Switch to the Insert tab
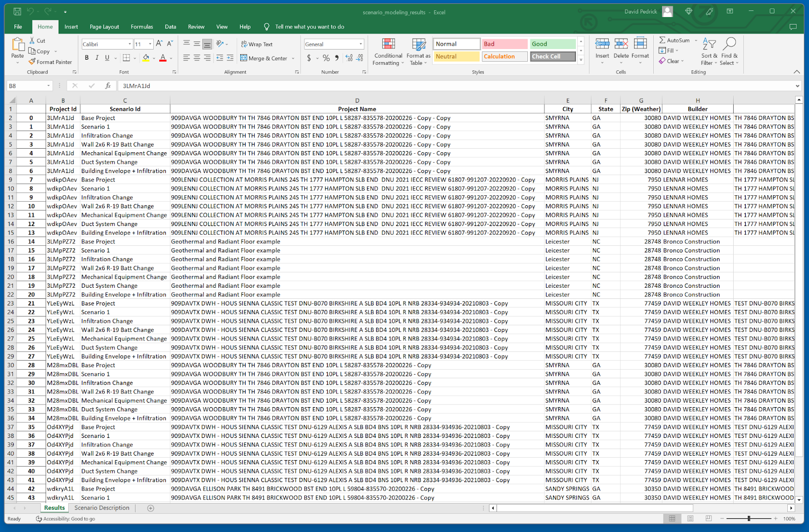This screenshot has height=532, width=809. click(71, 27)
